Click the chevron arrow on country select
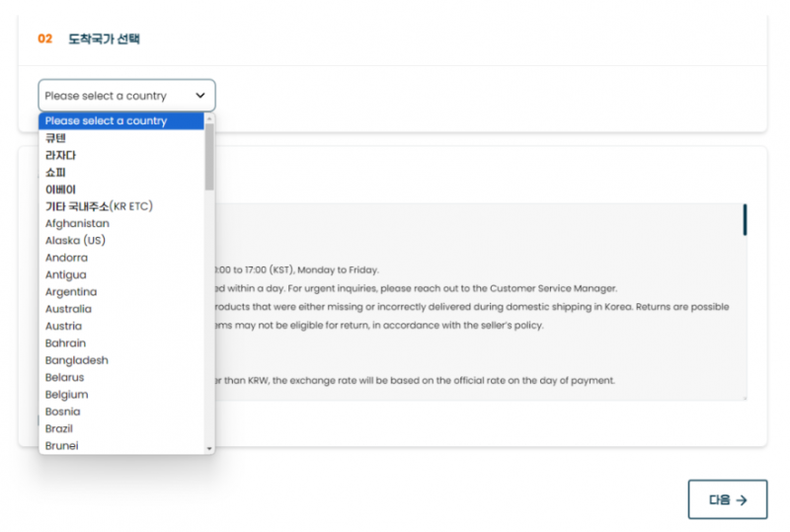 click(x=200, y=95)
